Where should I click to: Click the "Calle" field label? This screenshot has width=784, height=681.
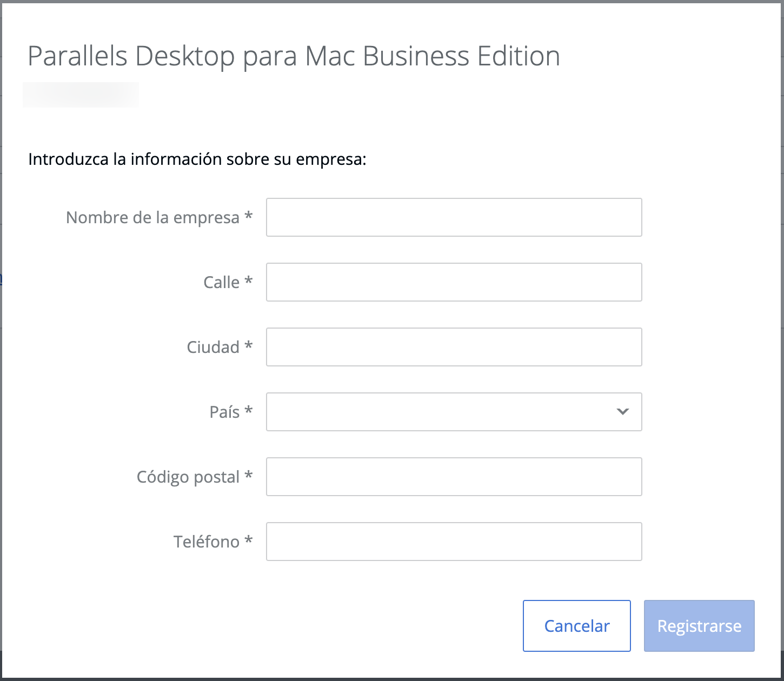[221, 282]
